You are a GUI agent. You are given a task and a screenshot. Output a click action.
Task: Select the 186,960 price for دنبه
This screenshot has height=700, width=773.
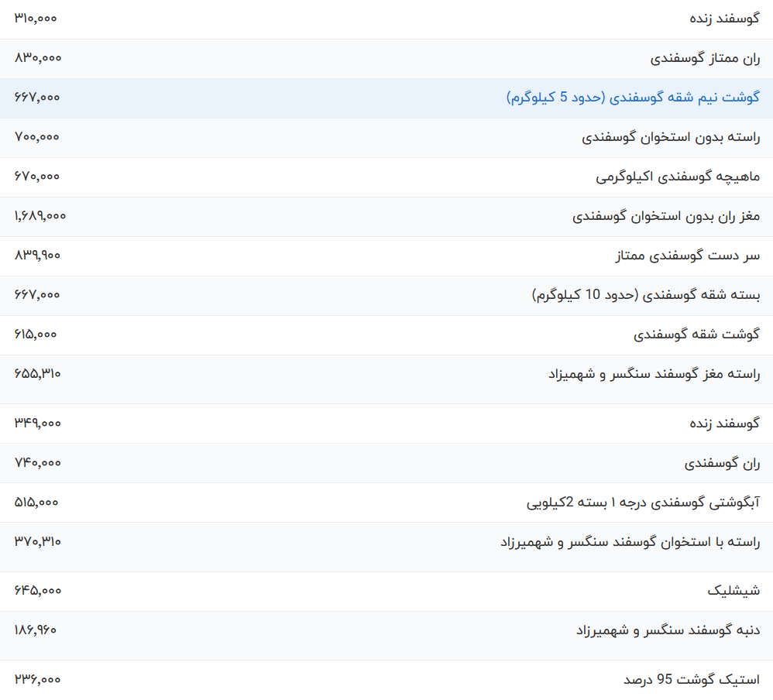[36, 630]
